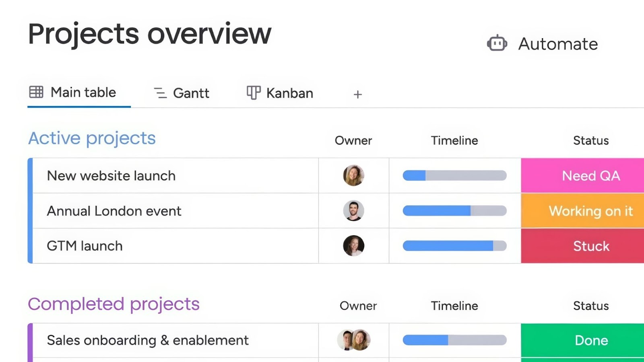Open the Need QA status dropdown
Viewport: 644px width, 362px height.
point(590,175)
